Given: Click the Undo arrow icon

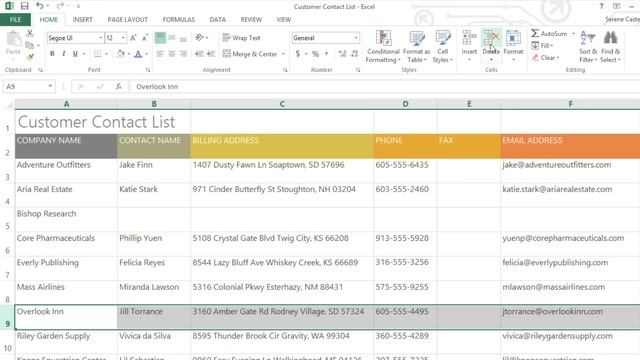Looking at the screenshot, I should [x=40, y=6].
